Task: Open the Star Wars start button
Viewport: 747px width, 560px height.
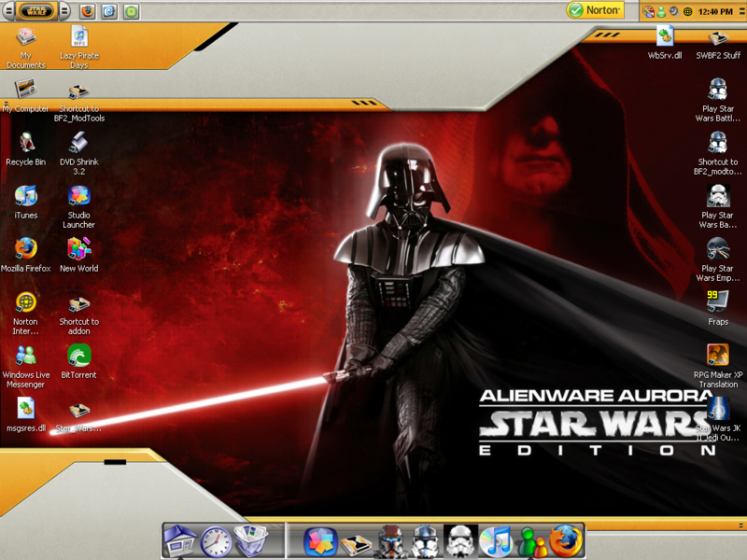Action: tap(36, 10)
